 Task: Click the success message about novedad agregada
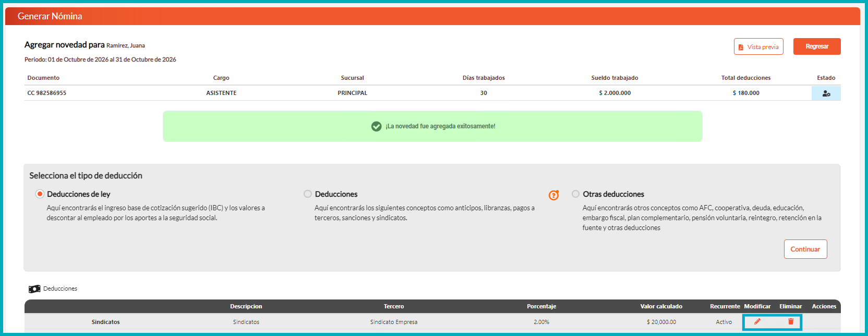point(441,126)
